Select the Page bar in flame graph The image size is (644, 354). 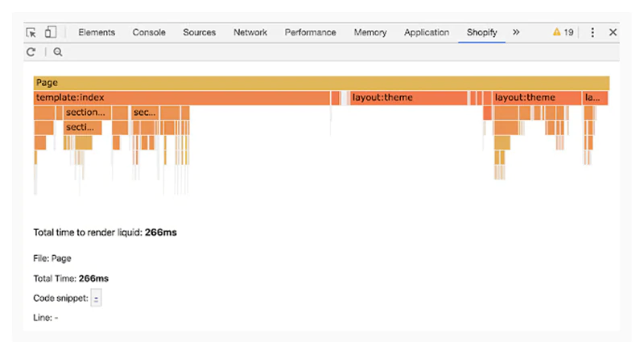pyautogui.click(x=321, y=83)
